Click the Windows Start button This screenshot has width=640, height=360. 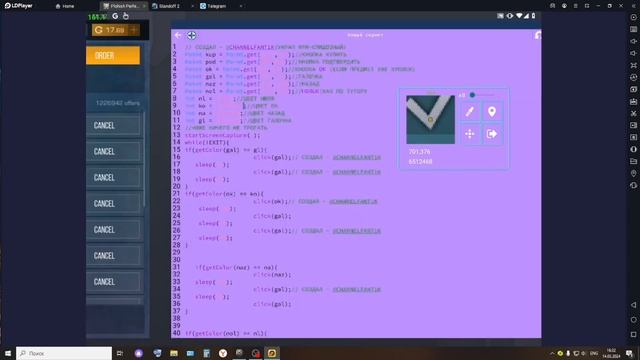click(x=8, y=353)
